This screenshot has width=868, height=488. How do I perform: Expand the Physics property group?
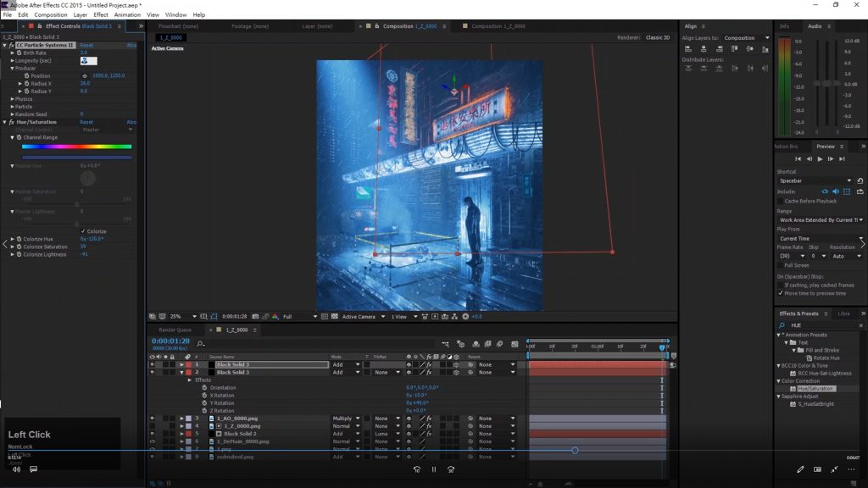tap(12, 99)
